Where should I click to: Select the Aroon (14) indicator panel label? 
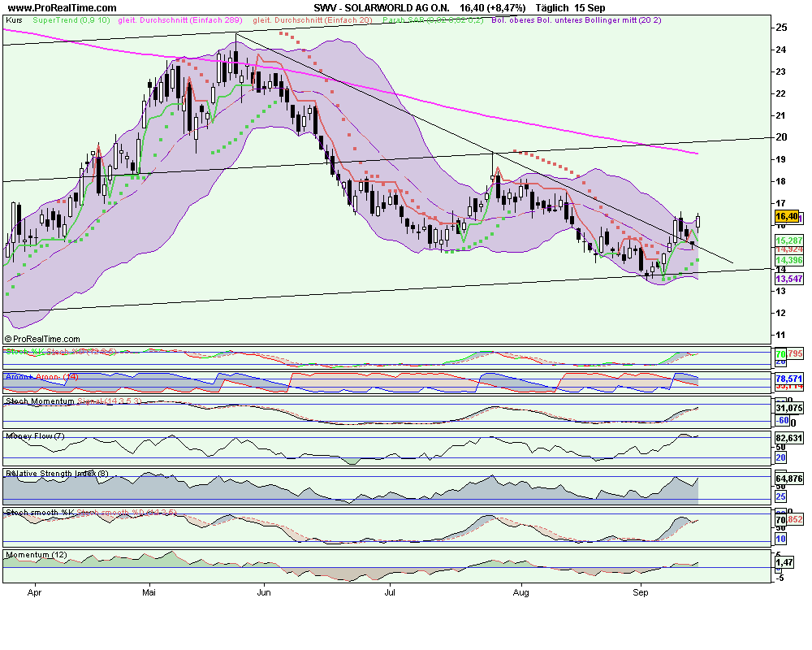(x=42, y=377)
